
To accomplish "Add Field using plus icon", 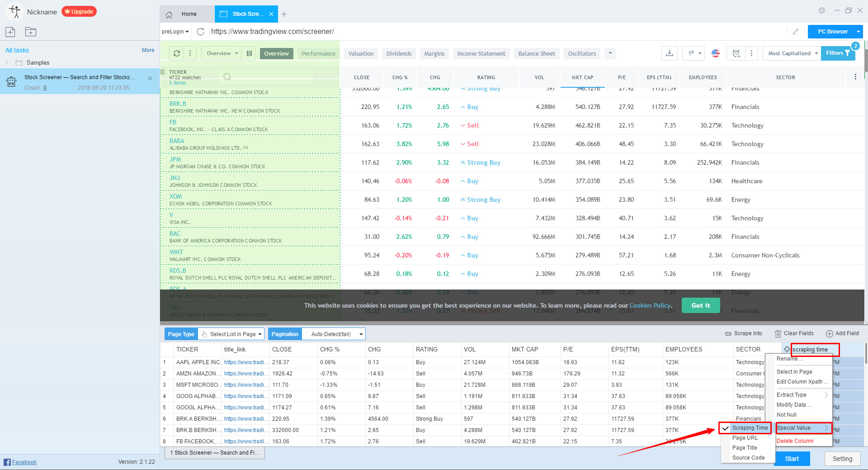I will (843, 333).
